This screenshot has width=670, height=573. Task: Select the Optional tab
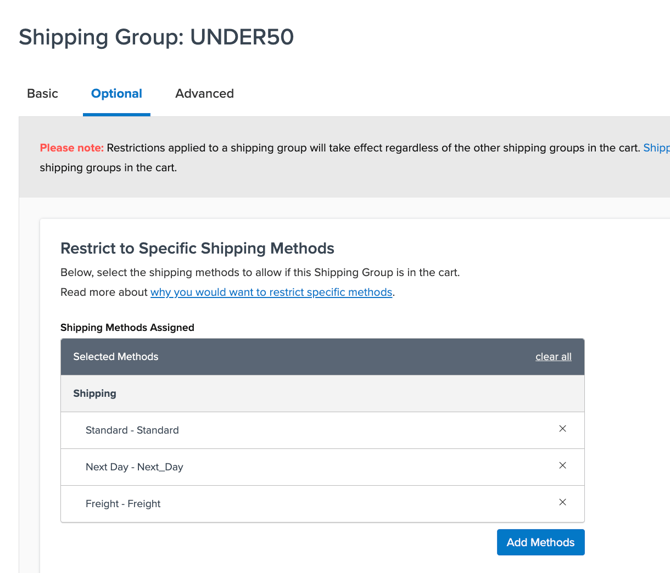116,94
